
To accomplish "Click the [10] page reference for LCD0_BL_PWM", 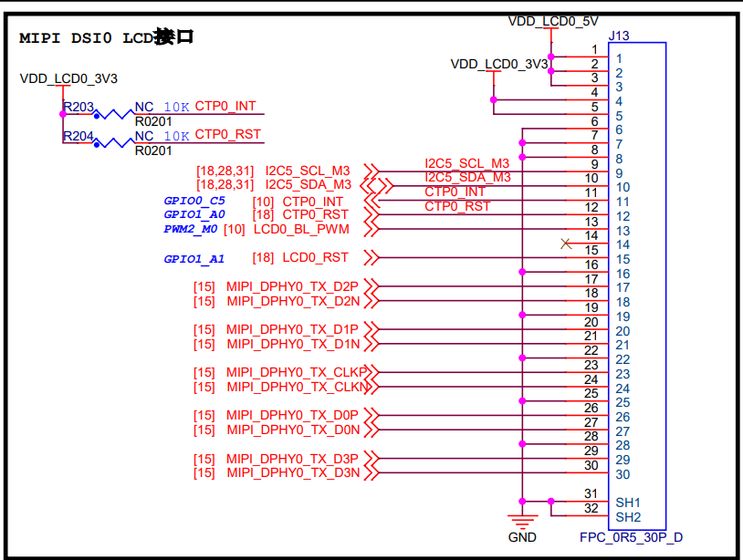I will pos(234,230).
